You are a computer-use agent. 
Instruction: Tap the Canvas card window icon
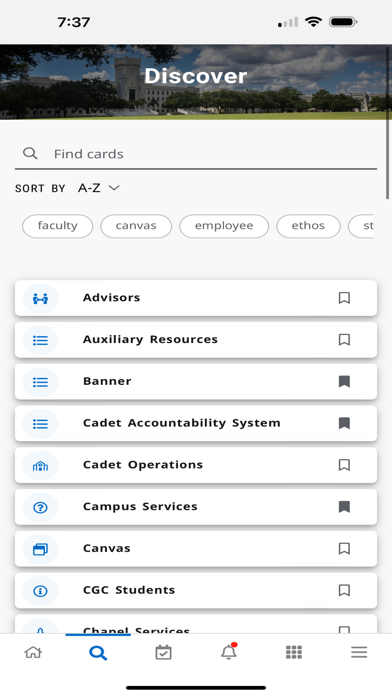pyautogui.click(x=40, y=549)
